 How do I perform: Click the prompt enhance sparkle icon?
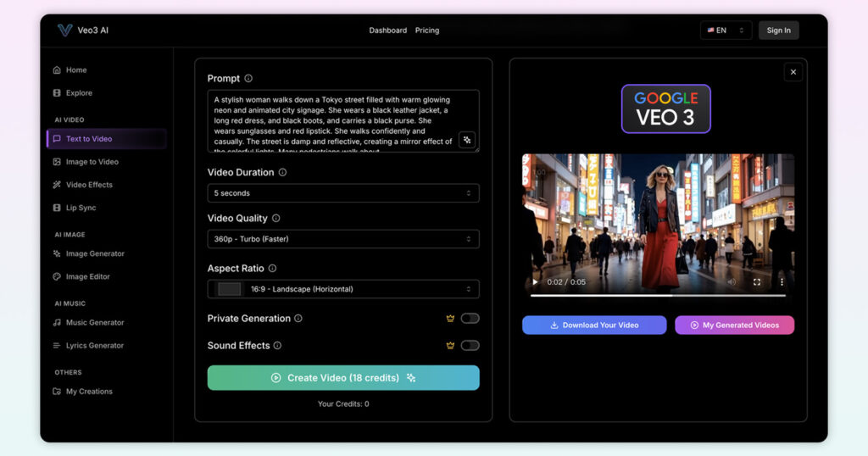(467, 140)
